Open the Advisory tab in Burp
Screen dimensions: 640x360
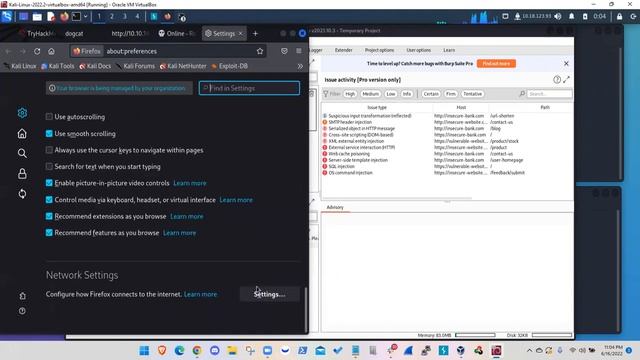point(335,207)
